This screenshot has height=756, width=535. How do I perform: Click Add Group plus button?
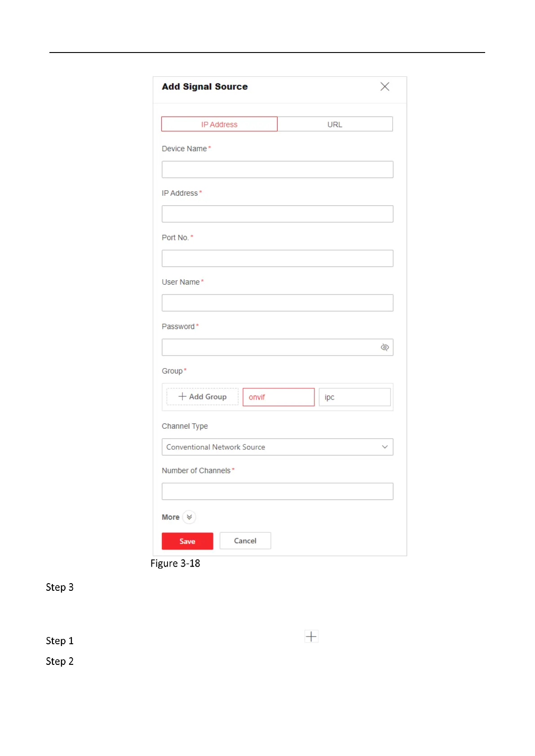(203, 397)
